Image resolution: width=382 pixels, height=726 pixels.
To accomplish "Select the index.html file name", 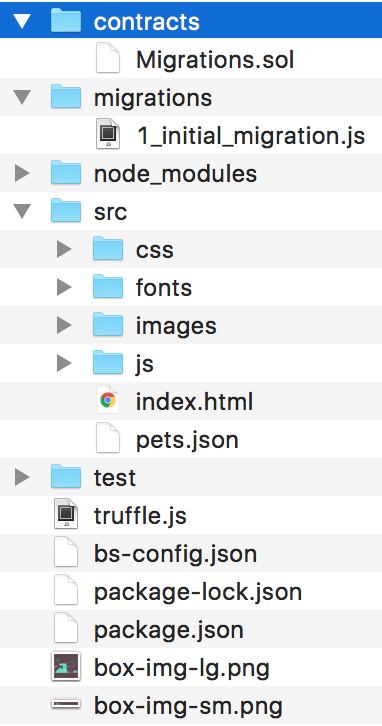I will click(x=194, y=401).
